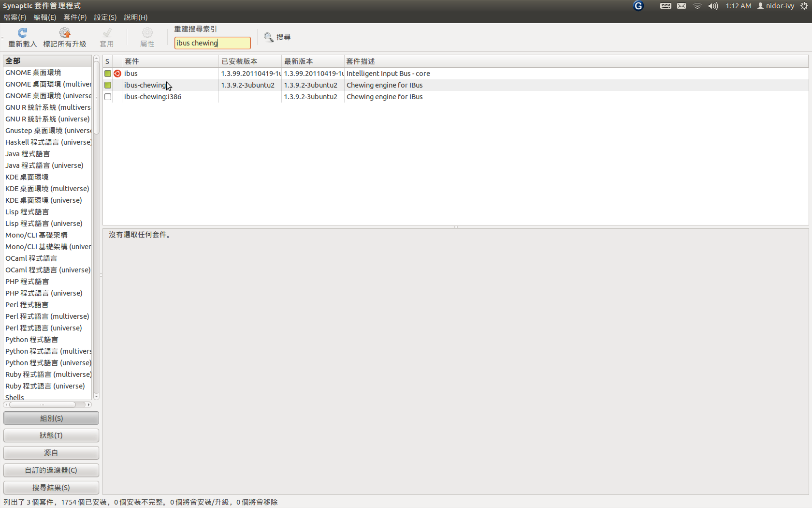Open the 檔案(F) menu
The height and width of the screenshot is (508, 812).
tap(15, 17)
